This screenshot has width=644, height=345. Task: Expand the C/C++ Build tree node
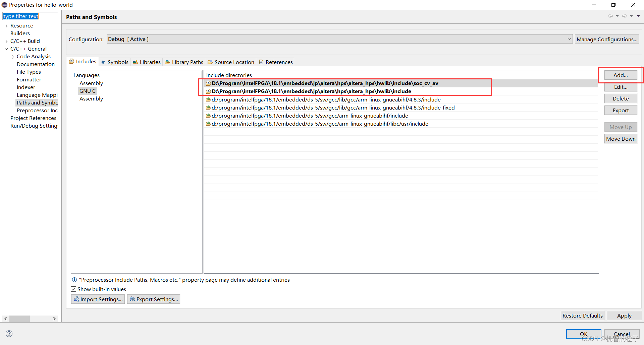[6, 41]
